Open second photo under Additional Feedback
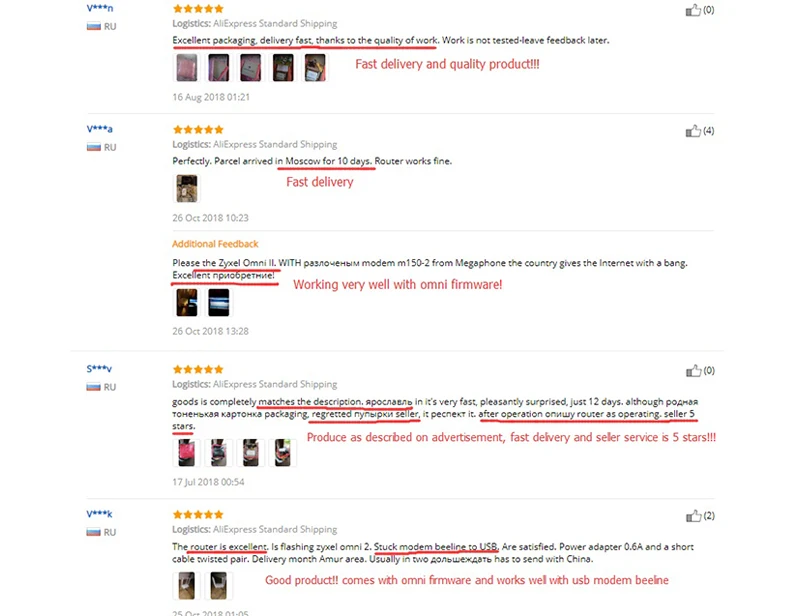 (x=218, y=302)
